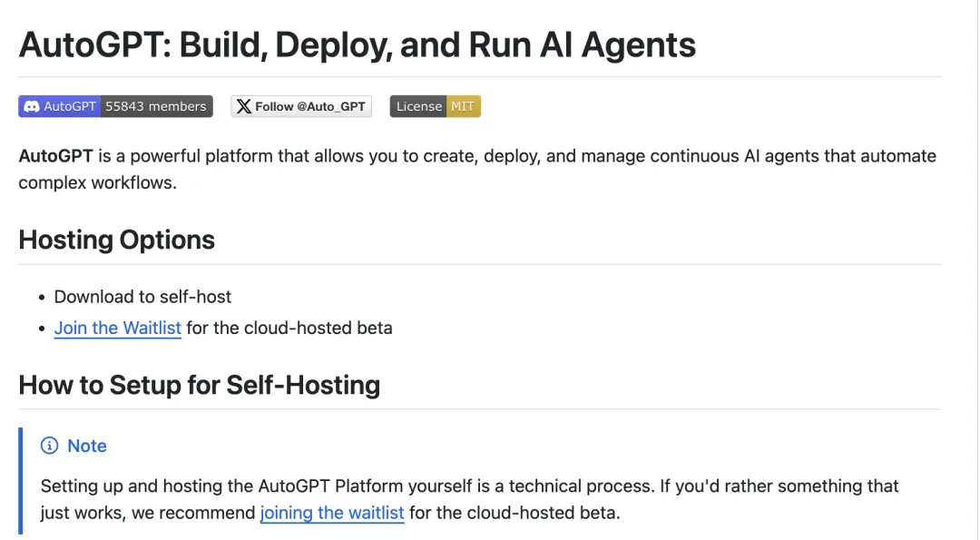Select the Hosting Options heading
Screen dimensions: 980x540
pos(116,240)
